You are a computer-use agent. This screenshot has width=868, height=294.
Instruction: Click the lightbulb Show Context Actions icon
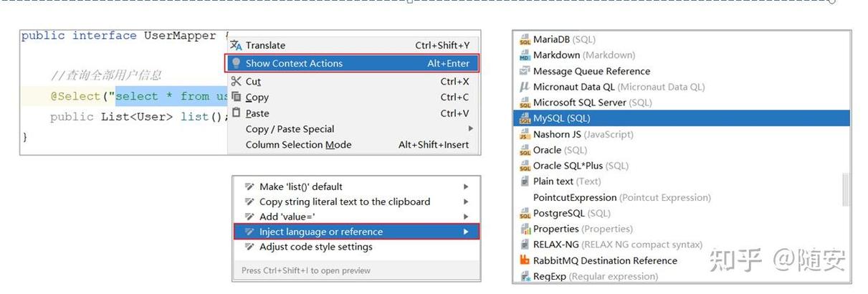(235, 63)
